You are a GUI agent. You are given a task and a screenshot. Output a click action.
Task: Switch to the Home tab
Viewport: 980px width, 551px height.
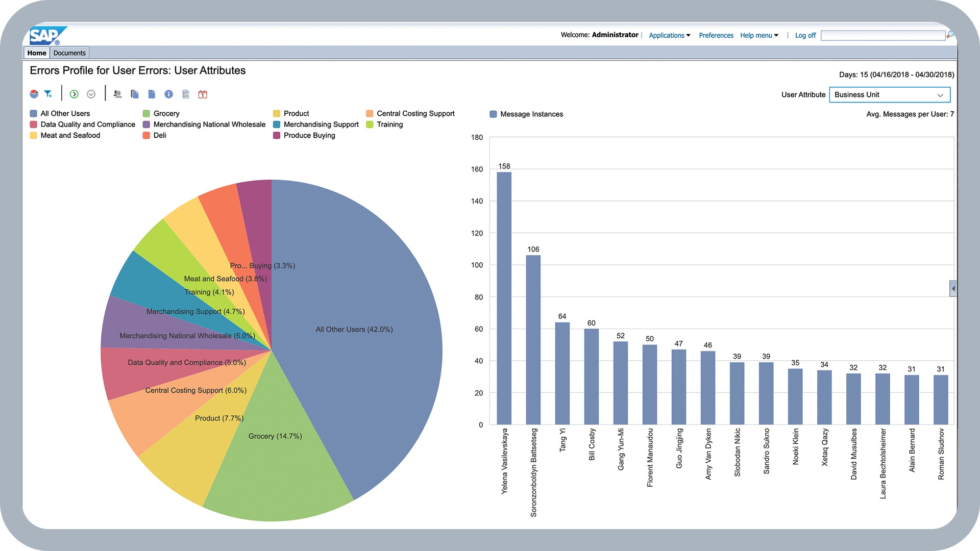[x=37, y=53]
